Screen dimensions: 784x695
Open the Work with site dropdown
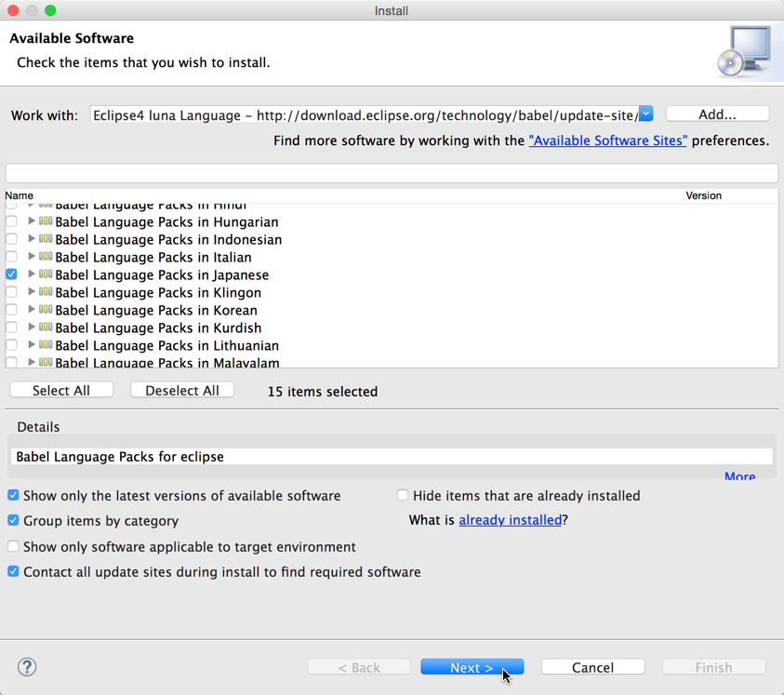pos(645,114)
